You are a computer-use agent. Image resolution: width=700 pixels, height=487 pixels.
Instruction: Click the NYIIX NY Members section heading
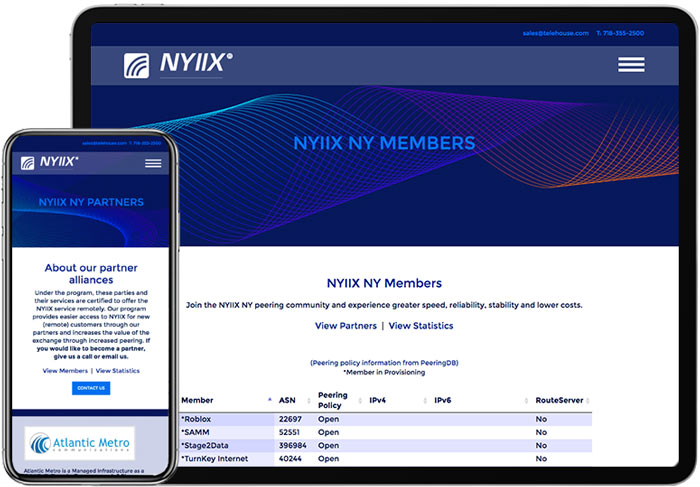pos(384,283)
